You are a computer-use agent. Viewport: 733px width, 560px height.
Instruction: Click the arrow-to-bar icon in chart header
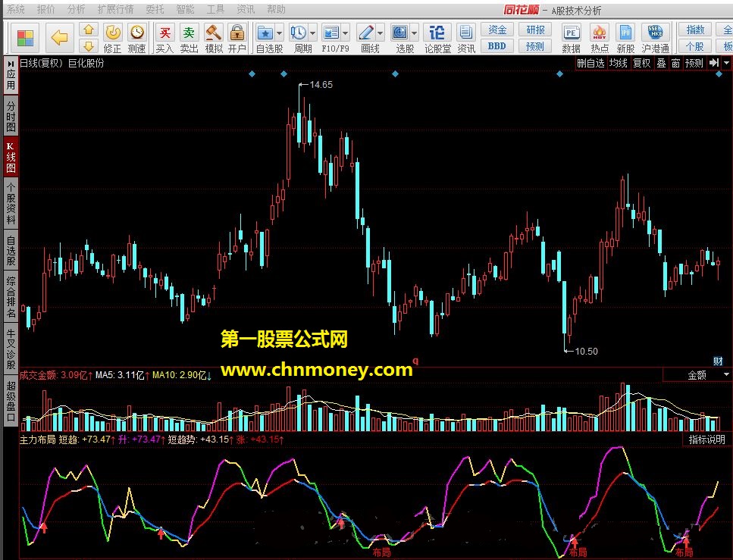coord(714,63)
